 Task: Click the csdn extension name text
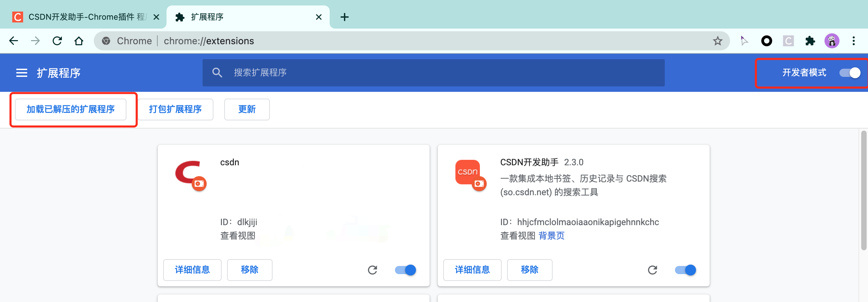[x=230, y=162]
